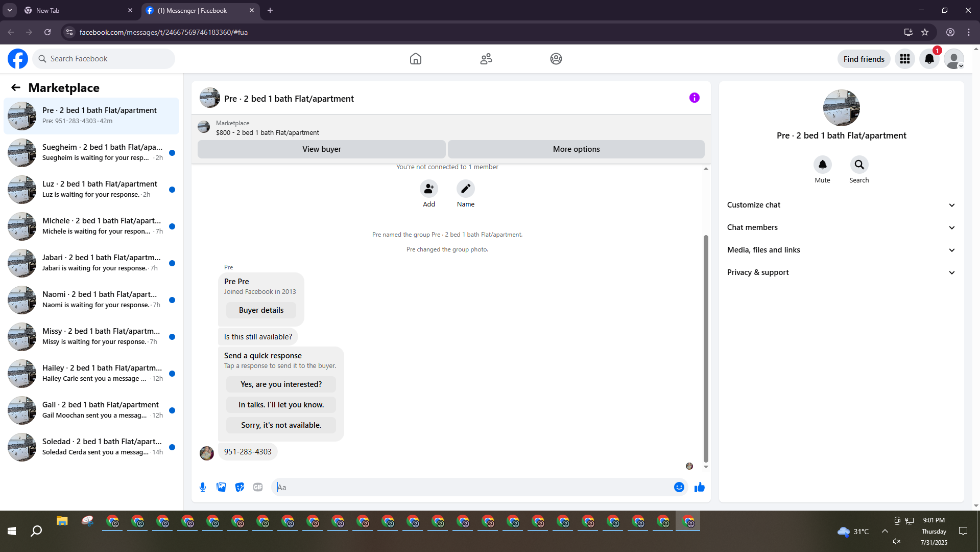Click the Facebook logo icon
Screen dimensions: 980x552
point(18,59)
